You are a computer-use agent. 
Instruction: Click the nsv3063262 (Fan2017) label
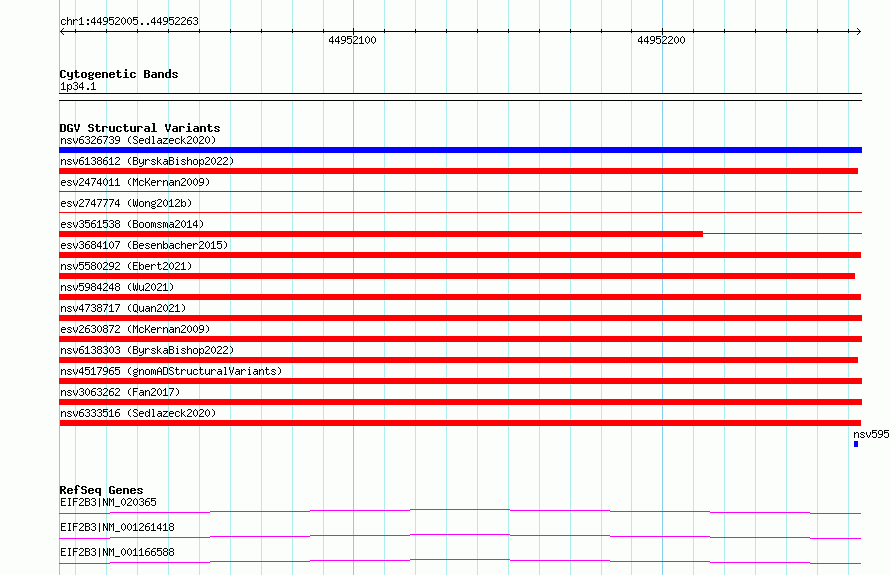pos(120,392)
